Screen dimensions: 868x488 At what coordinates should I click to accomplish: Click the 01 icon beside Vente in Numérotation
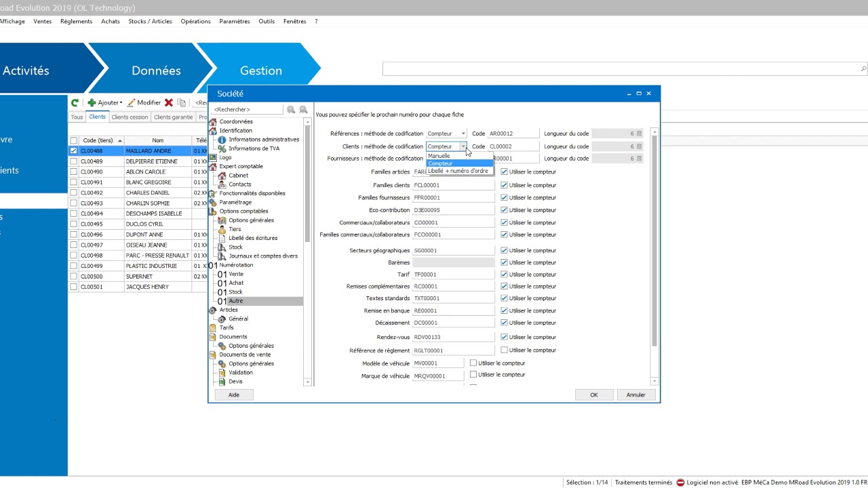coord(222,274)
